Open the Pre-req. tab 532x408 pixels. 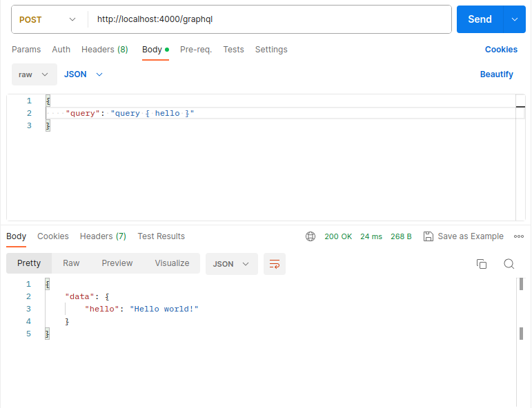(196, 50)
